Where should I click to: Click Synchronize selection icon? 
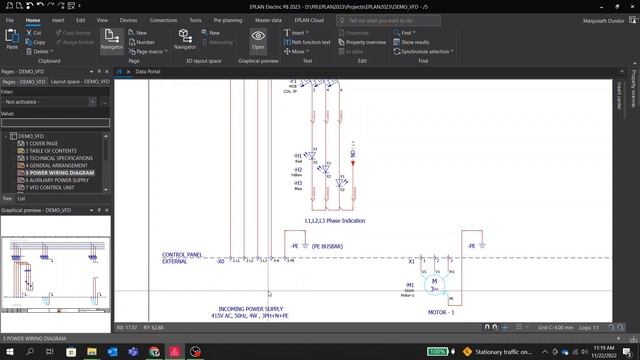pyautogui.click(x=396, y=51)
